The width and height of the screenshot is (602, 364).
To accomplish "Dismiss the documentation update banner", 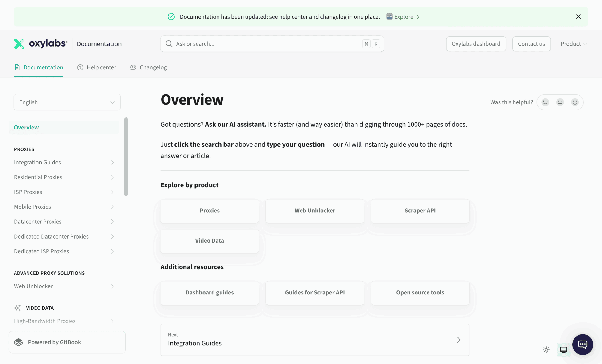I will tap(578, 17).
